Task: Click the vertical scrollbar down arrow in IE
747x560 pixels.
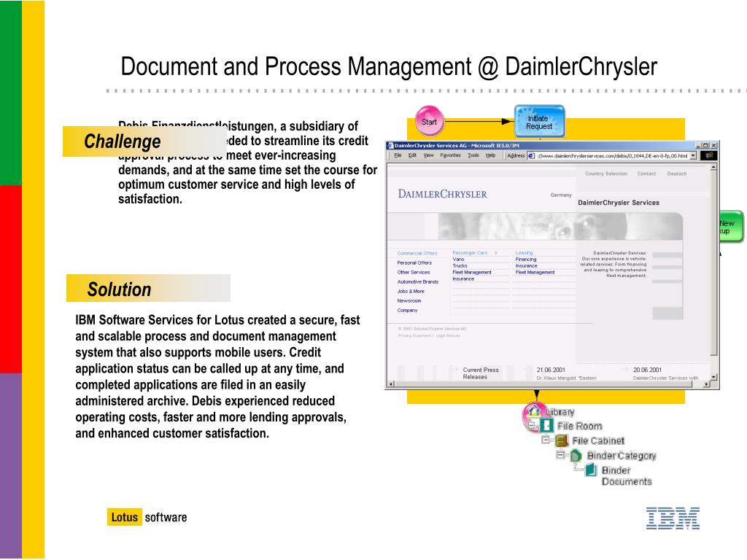Action: 713,377
